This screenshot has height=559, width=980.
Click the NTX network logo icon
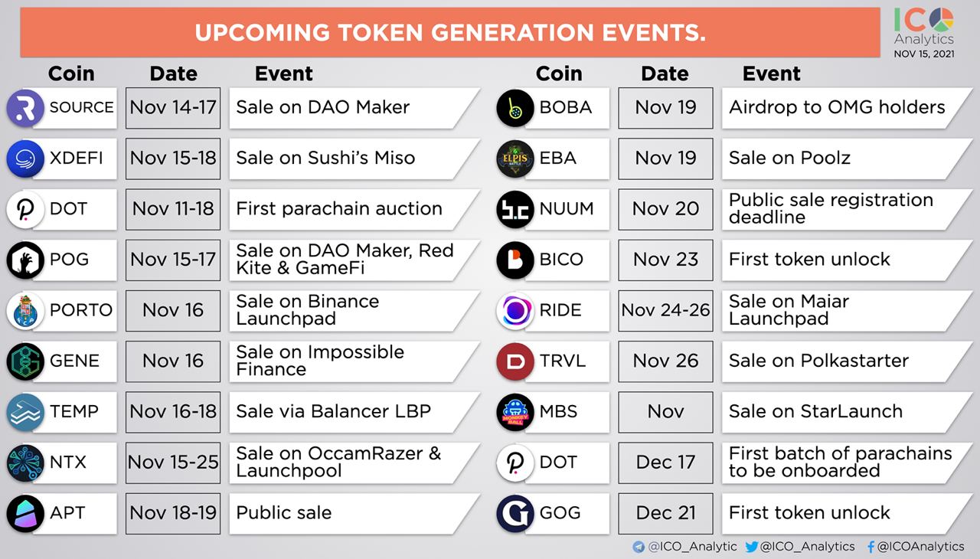[x=25, y=462]
